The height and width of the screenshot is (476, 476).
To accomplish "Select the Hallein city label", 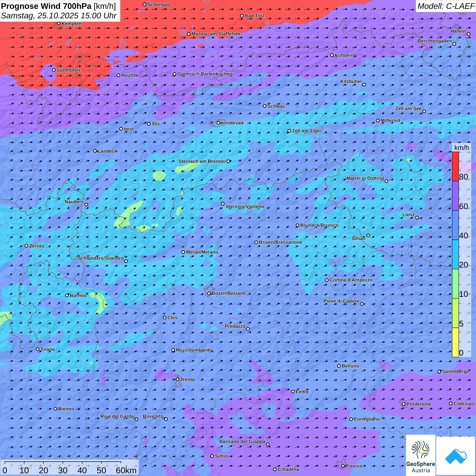I will point(458,31).
